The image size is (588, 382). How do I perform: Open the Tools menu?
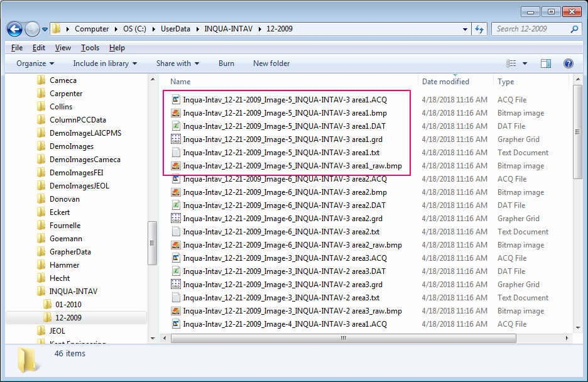pyautogui.click(x=90, y=48)
